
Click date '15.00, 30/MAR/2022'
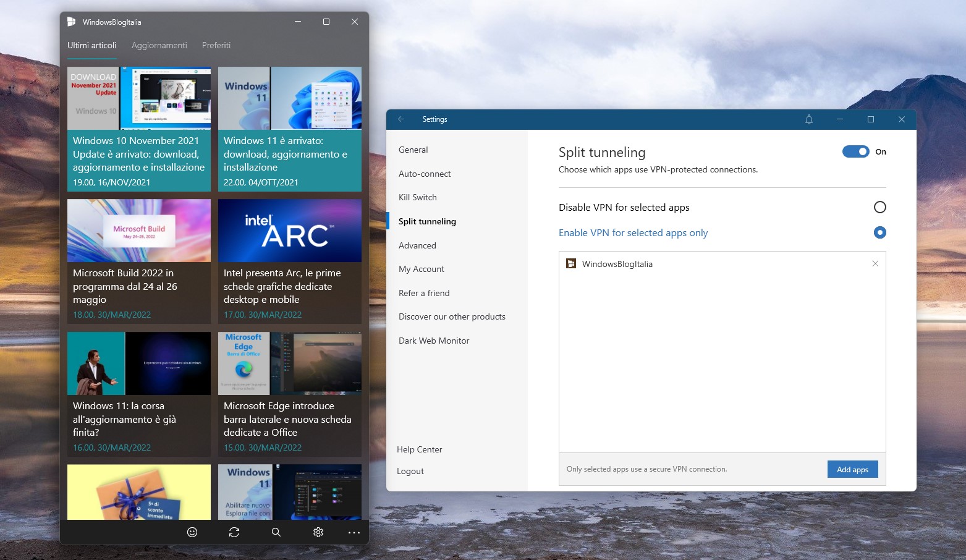coord(263,448)
